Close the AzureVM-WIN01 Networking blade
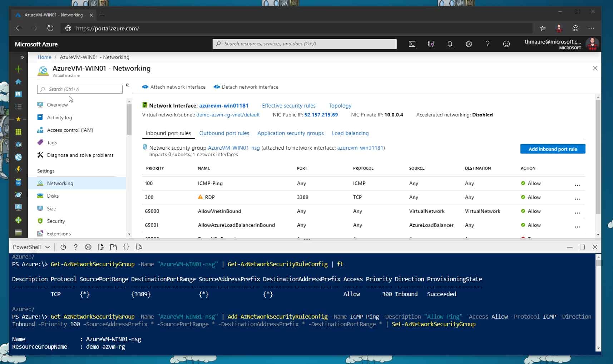Viewport: 613px width, 364px height. pos(595,68)
